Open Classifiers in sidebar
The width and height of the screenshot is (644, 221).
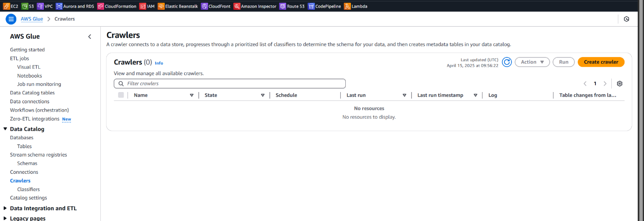pyautogui.click(x=28, y=189)
